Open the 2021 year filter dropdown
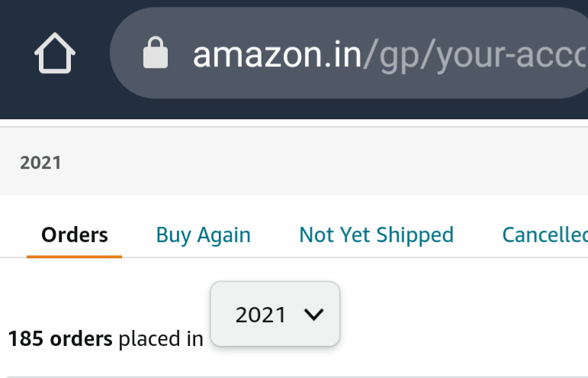Screen dimensions: 588x378 point(275,315)
